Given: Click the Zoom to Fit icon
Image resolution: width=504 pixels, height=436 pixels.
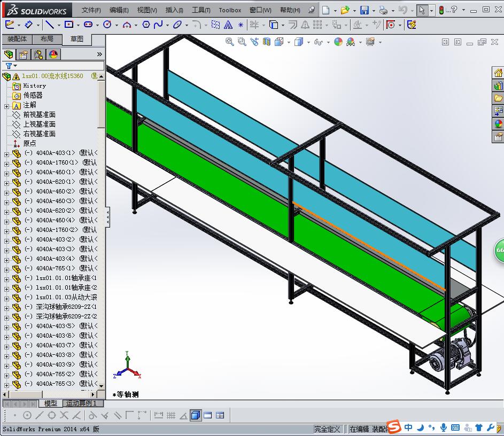Looking at the screenshot, I should [229, 42].
